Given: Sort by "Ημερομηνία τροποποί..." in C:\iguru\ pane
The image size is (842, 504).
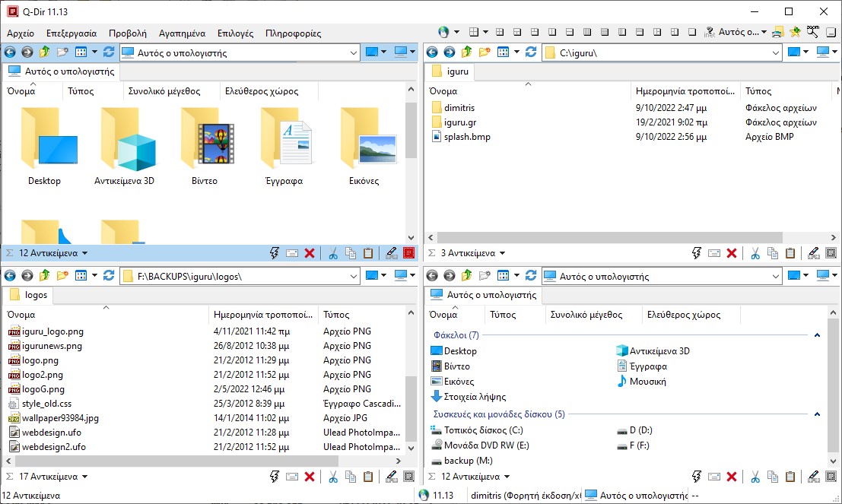Looking at the screenshot, I should (x=685, y=91).
